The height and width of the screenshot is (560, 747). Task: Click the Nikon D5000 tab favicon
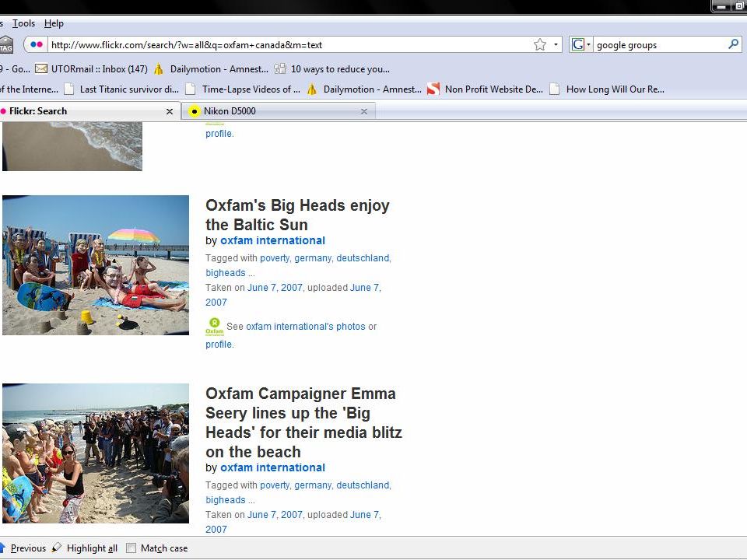(194, 111)
